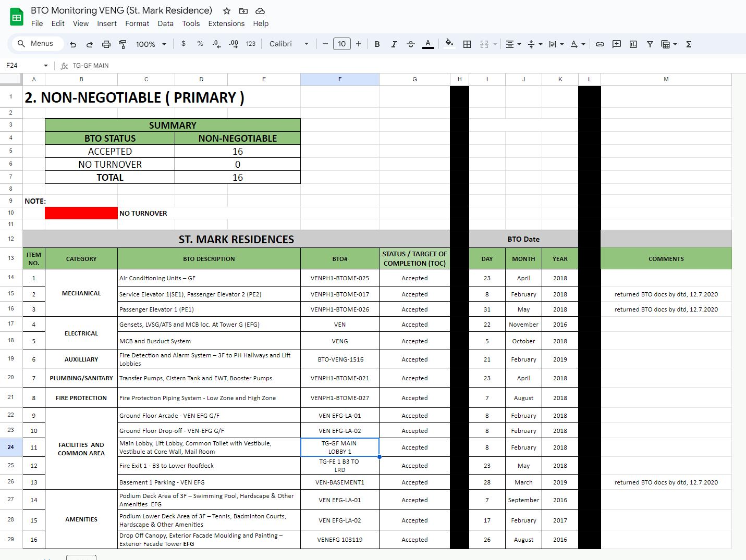
Task: Open the Edit menu
Action: (58, 23)
